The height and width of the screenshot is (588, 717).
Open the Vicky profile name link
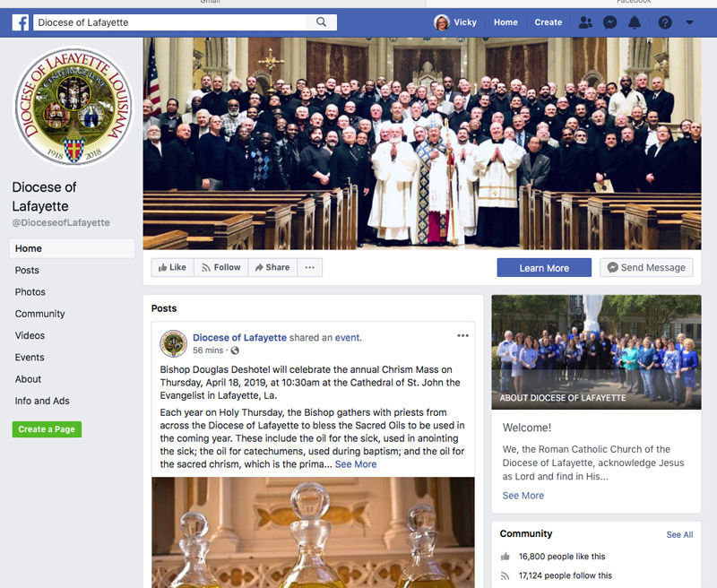(465, 22)
